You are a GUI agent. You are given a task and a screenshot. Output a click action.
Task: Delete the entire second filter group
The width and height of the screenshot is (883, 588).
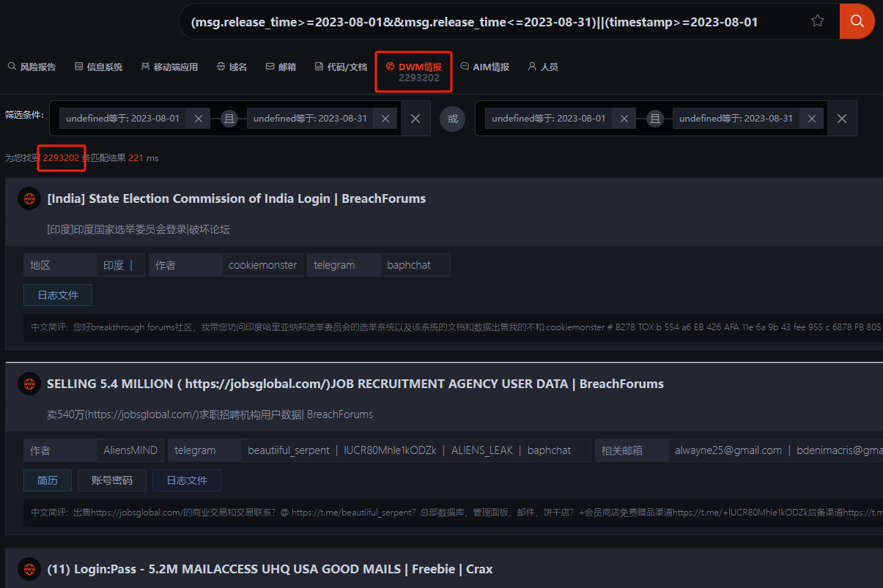pos(842,119)
